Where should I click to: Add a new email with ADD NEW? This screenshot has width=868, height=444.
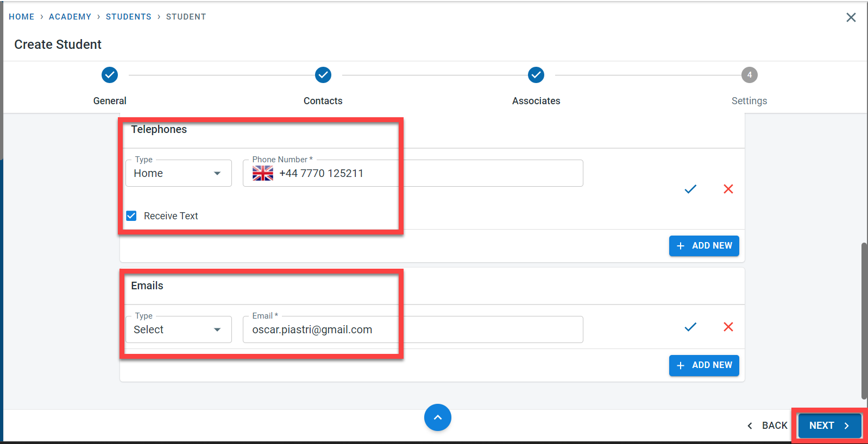click(703, 365)
